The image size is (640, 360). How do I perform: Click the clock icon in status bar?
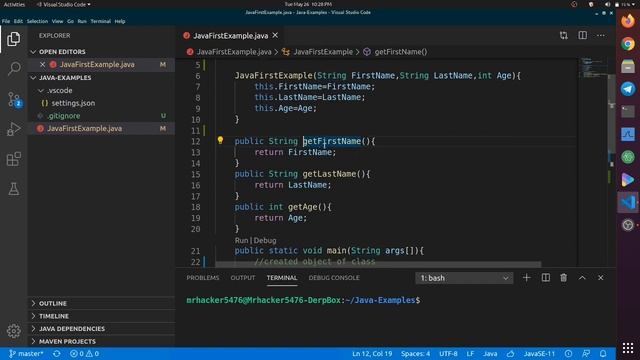[x=569, y=353]
